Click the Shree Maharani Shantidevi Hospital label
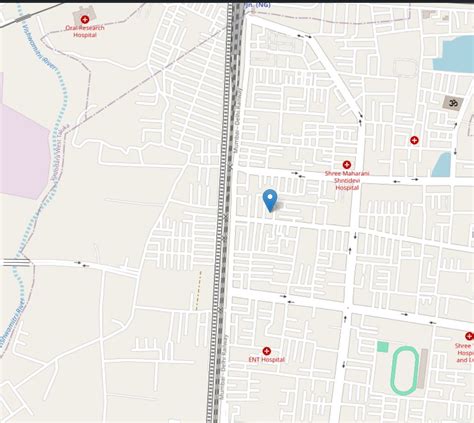Screen dimensions: 474x423 click(x=347, y=181)
